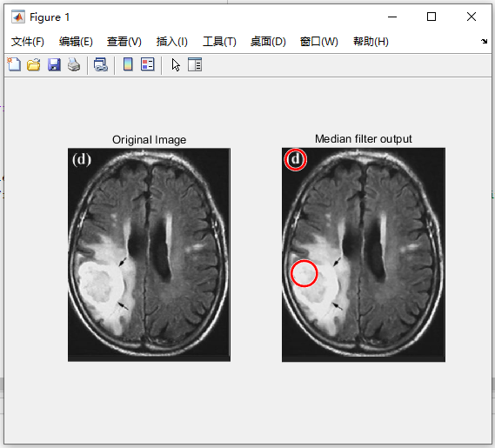495x448 pixels.
Task: Click the dock figure arrow at menu bar end
Action: coord(484,42)
